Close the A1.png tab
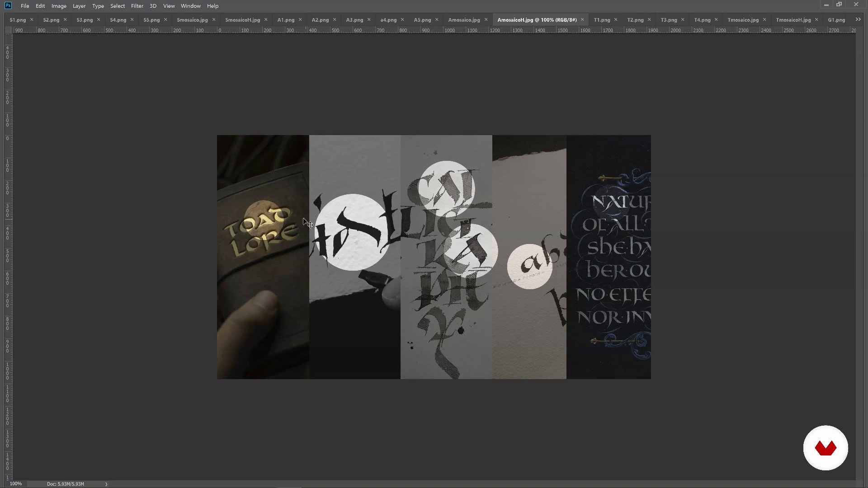 click(x=300, y=19)
